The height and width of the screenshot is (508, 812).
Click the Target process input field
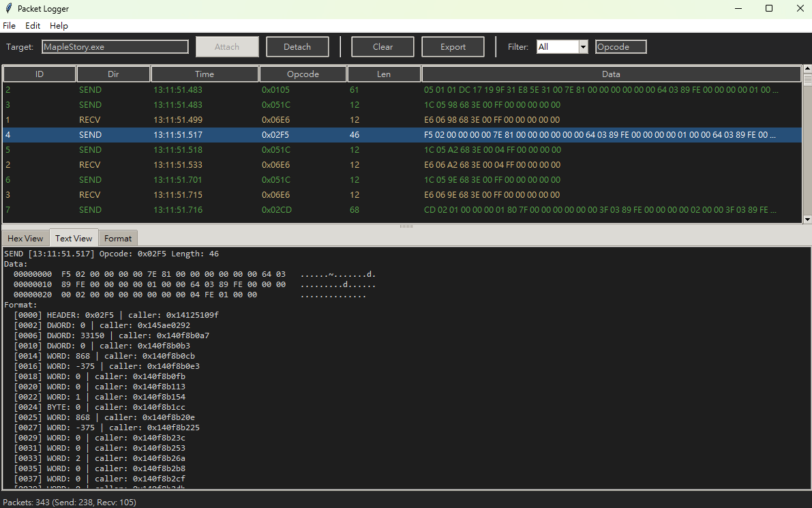click(115, 46)
